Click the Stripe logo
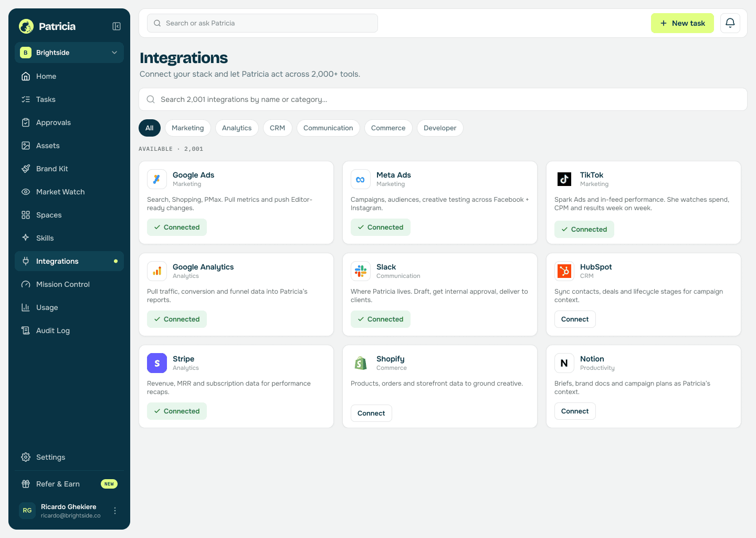The height and width of the screenshot is (538, 756). (x=157, y=363)
